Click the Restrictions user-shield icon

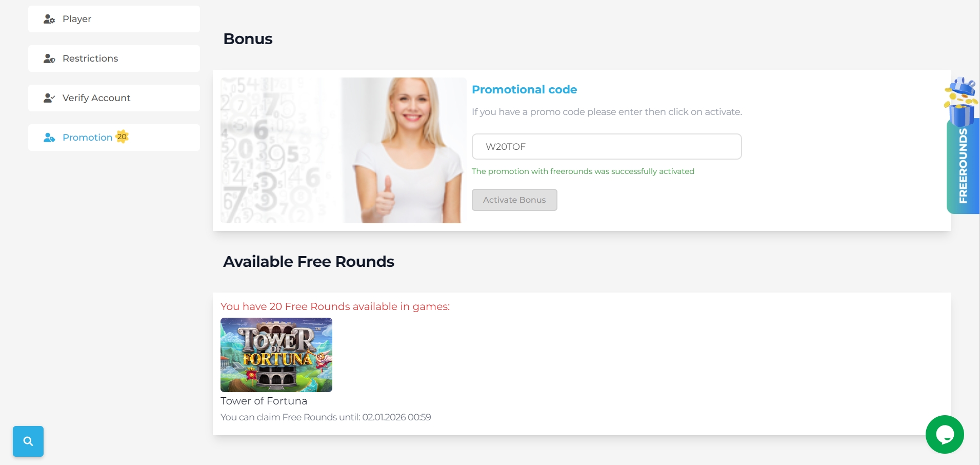(x=49, y=59)
